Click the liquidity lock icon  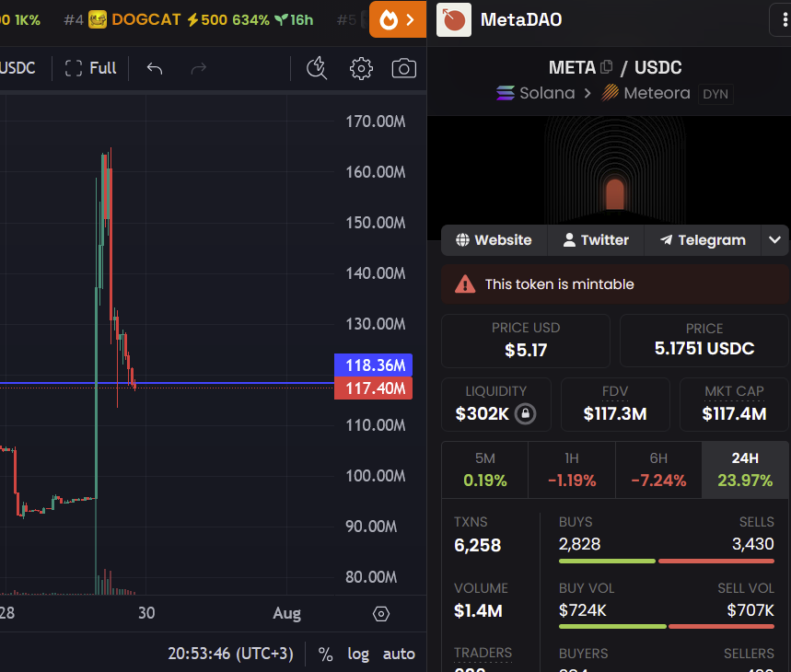click(525, 414)
